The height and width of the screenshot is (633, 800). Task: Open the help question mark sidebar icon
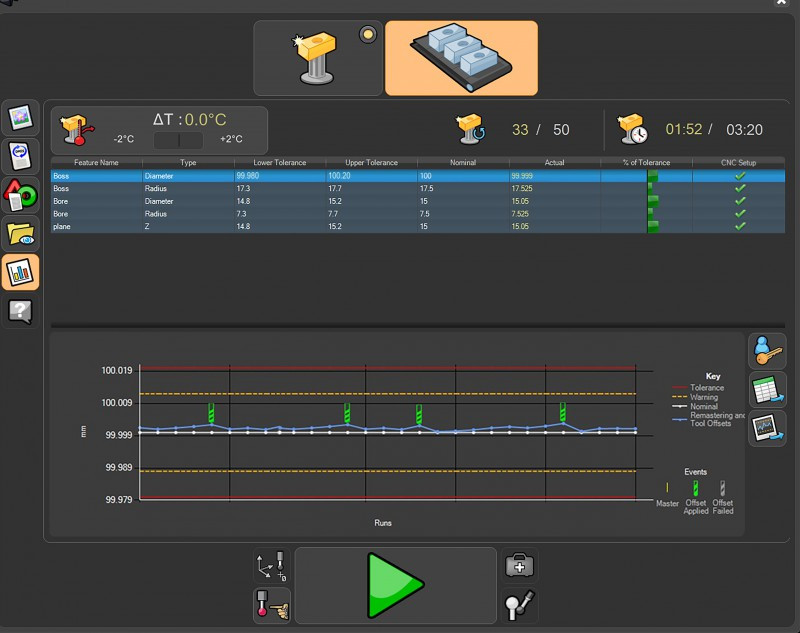(x=20, y=311)
